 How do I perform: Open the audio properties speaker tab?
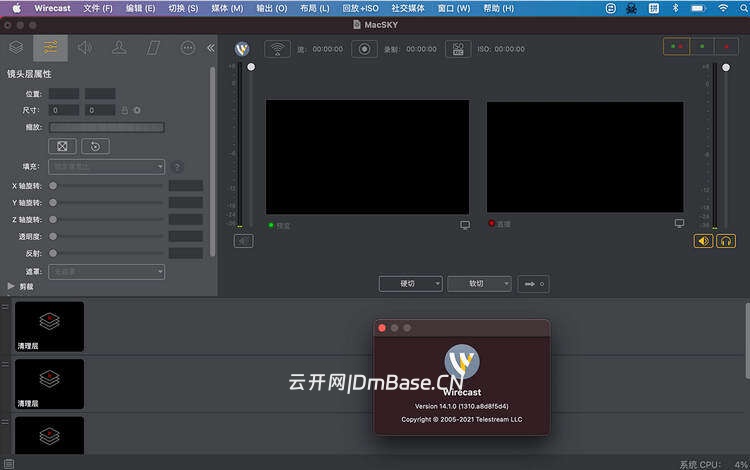pos(85,47)
